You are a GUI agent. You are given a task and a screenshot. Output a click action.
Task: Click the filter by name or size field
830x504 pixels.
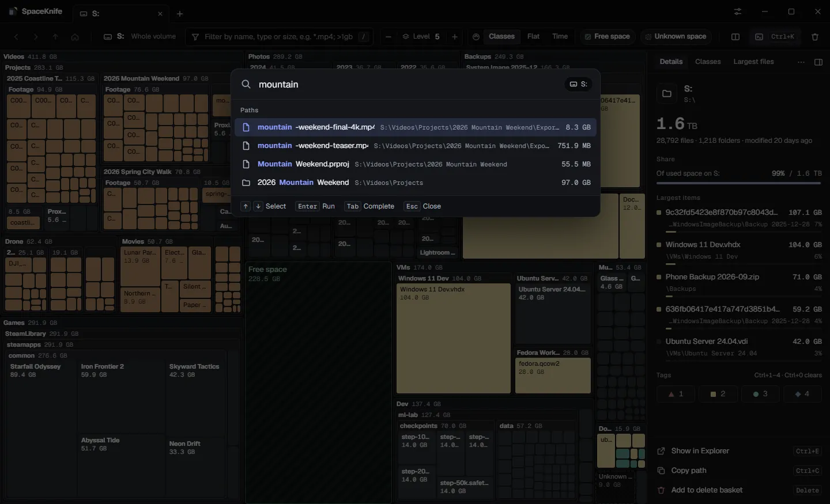(x=280, y=37)
